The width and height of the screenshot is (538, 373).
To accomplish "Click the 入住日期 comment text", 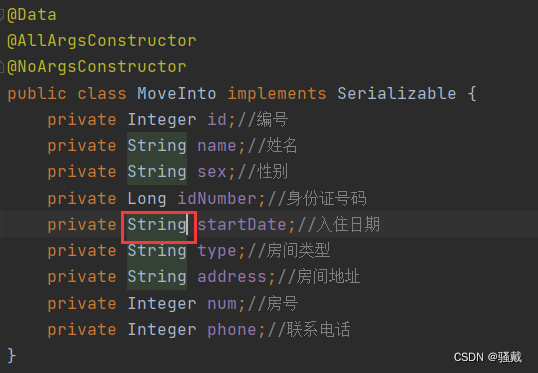I will (x=348, y=225).
